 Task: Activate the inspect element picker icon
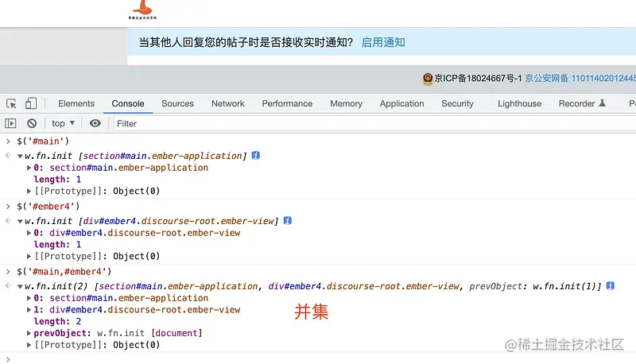(11, 104)
